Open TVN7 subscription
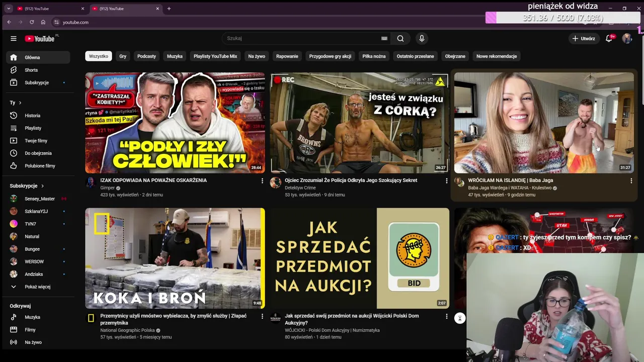The height and width of the screenshot is (362, 644). [x=38, y=224]
